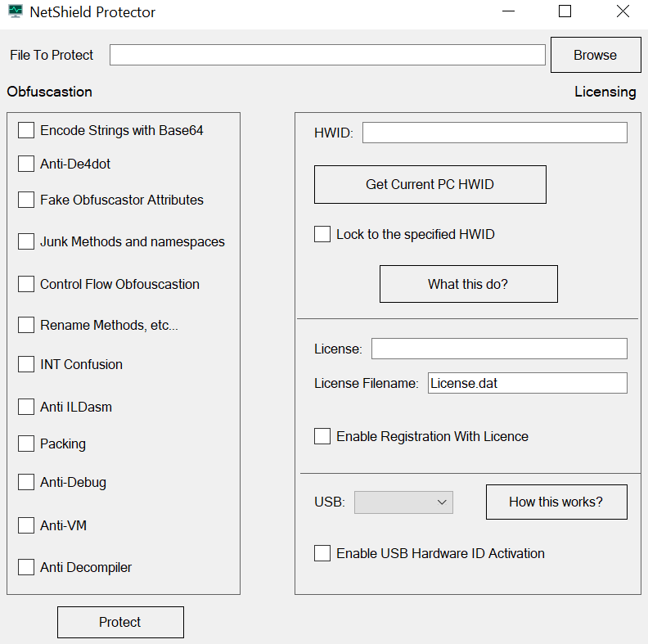Click the 'How this works?' button
The image size is (648, 644).
pyautogui.click(x=556, y=502)
